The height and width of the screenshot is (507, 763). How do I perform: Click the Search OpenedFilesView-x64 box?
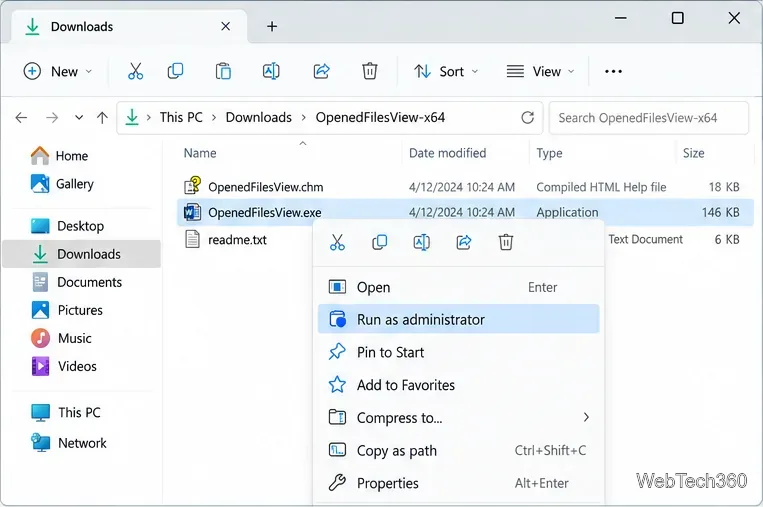coord(649,117)
